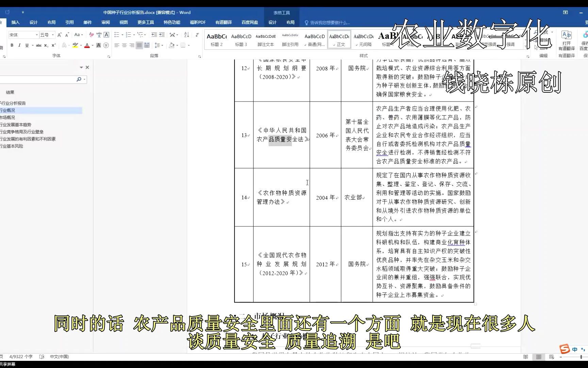Center the paragraph text
Screen dimensions: 588x368
124,45
